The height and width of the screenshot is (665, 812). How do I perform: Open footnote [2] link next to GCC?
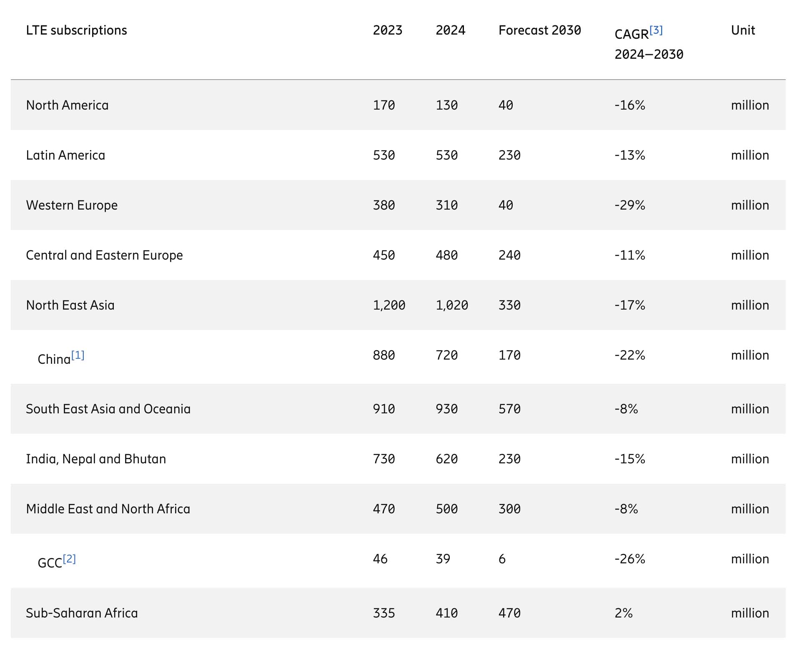coord(69,559)
